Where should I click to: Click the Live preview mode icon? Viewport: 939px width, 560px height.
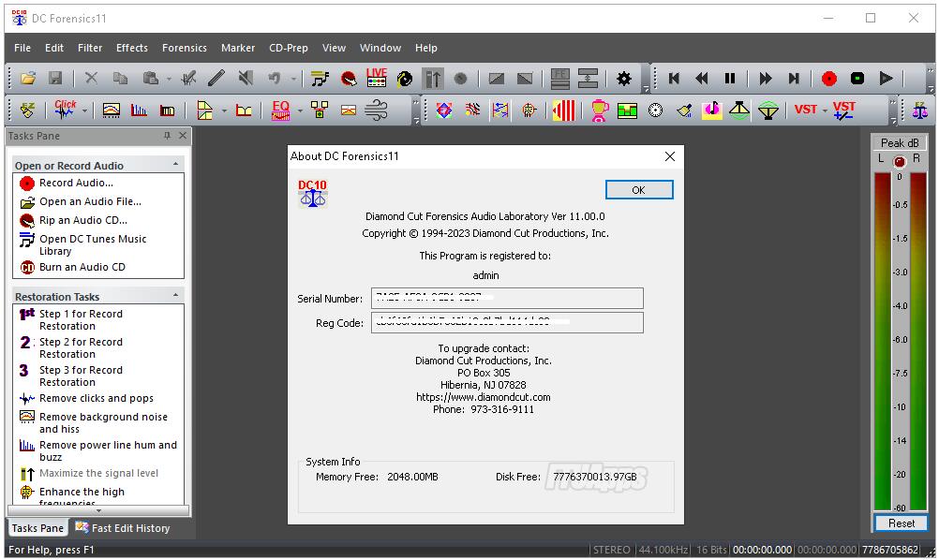pos(376,78)
